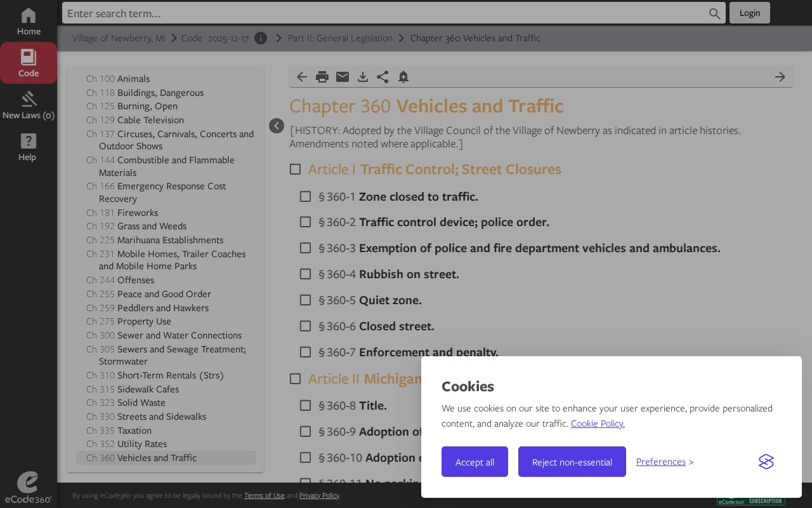Tick checkbox for § 360-1 Zone closed to traffic
This screenshot has height=508, width=812.
pyautogui.click(x=305, y=196)
